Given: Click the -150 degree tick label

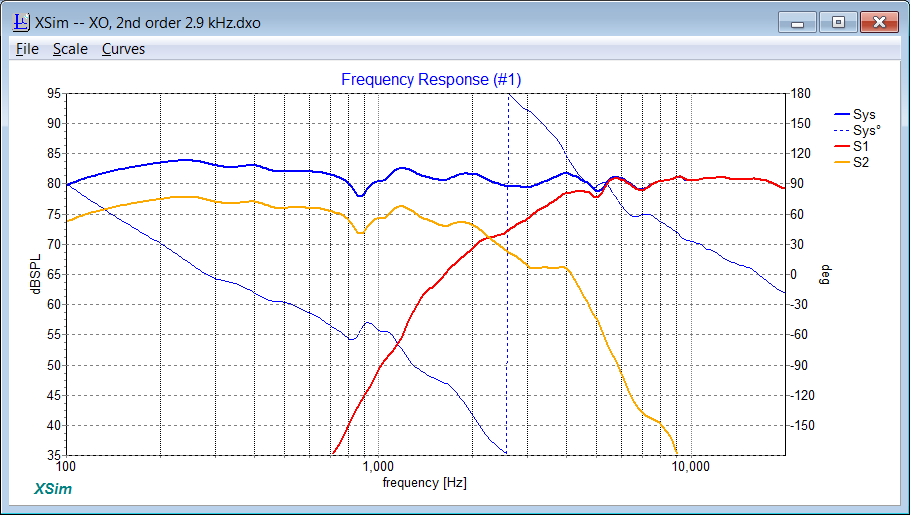Looking at the screenshot, I should 801,425.
